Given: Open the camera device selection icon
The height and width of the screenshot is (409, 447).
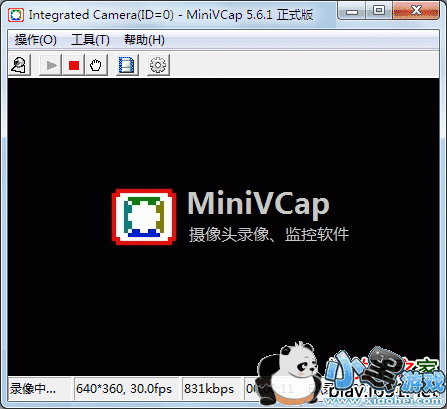Looking at the screenshot, I should point(19,65).
